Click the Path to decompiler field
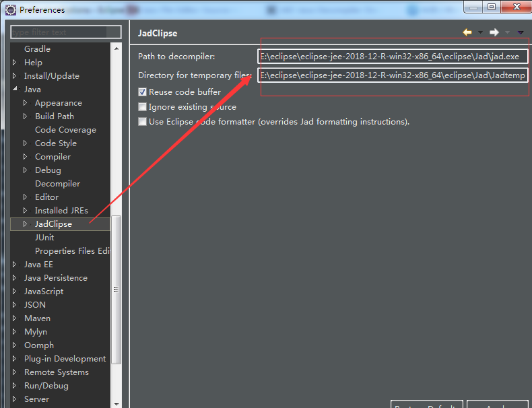The image size is (532, 408). [x=393, y=57]
